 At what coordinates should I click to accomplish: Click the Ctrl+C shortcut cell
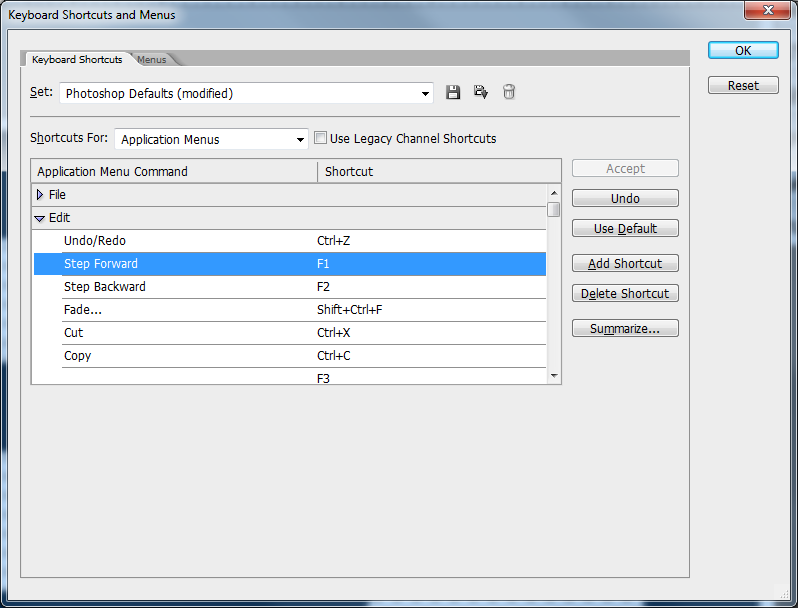(333, 356)
